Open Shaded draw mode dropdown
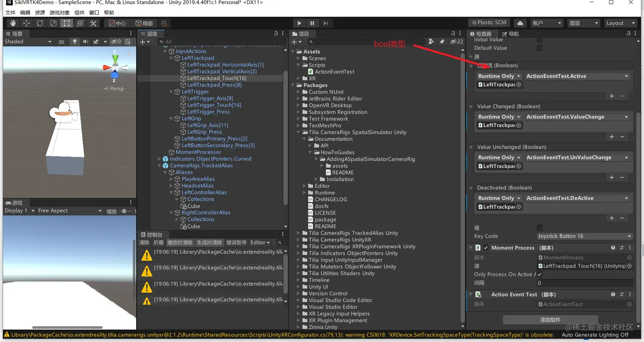The image size is (644, 342). click(28, 41)
